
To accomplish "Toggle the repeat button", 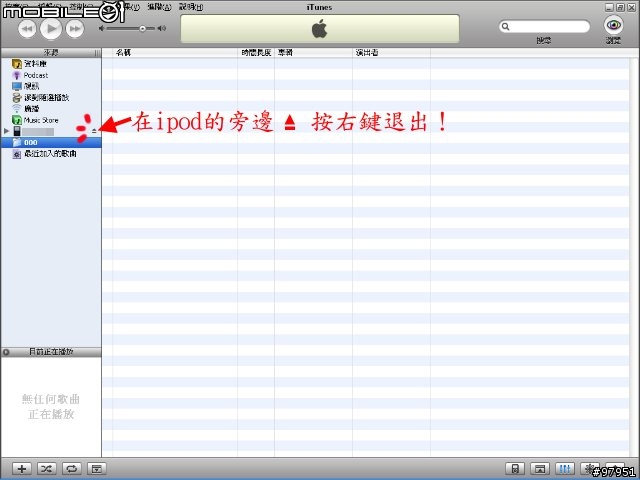I will [x=72, y=469].
